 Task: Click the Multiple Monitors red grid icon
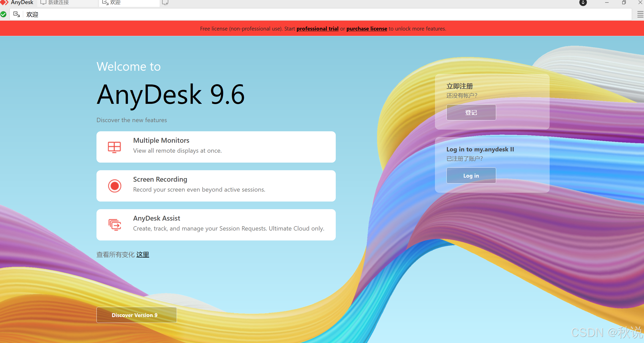[114, 147]
